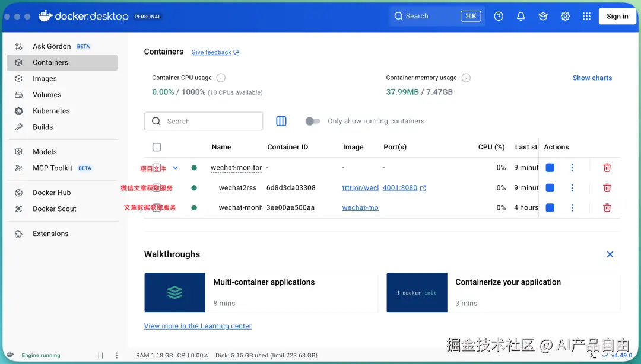This screenshot has width=641, height=364.
Task: Select Containers in the sidebar
Action: pos(62,62)
